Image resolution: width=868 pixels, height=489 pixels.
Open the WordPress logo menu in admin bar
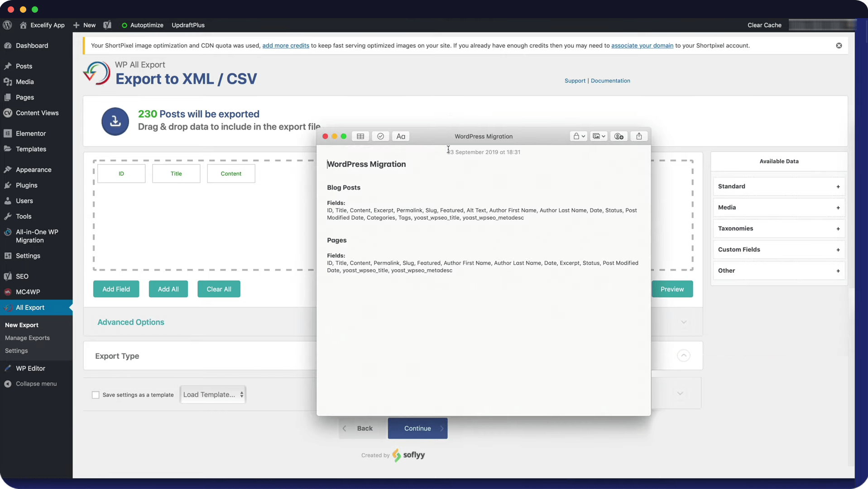(7, 25)
